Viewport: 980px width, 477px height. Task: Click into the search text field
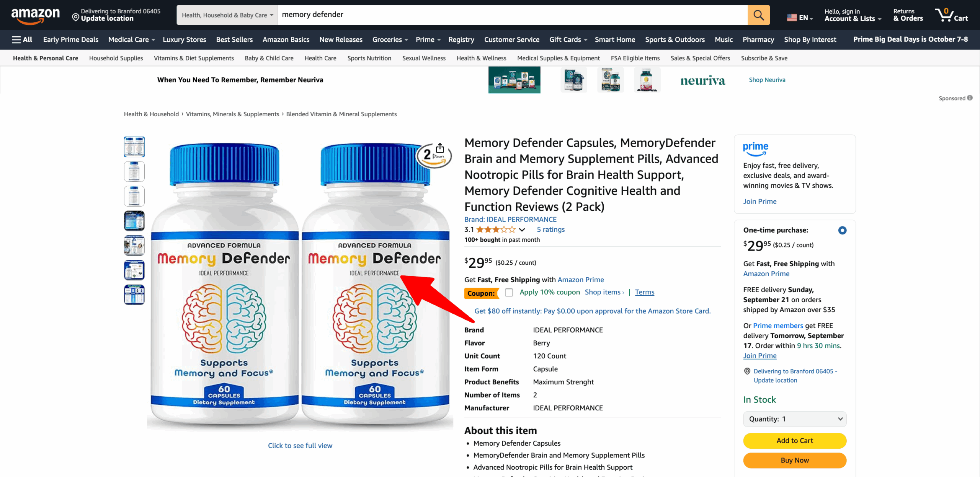[x=513, y=15]
